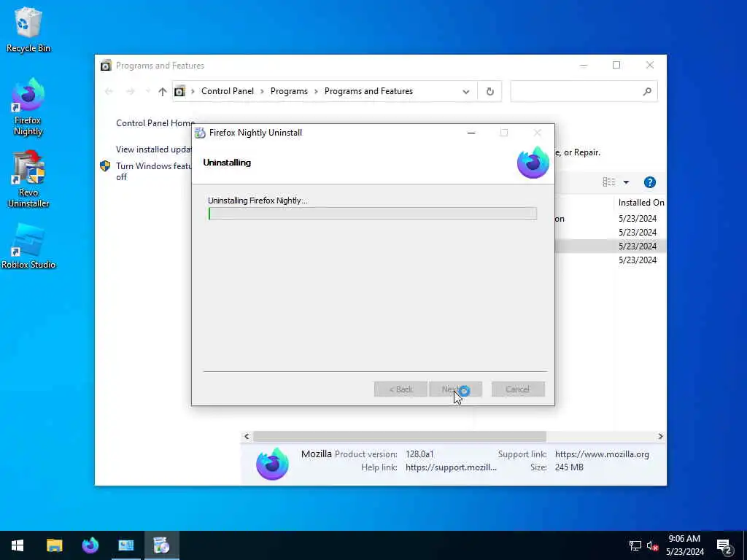The image size is (747, 560).
Task: Click the uninstaller title bar icon
Action: click(x=200, y=133)
